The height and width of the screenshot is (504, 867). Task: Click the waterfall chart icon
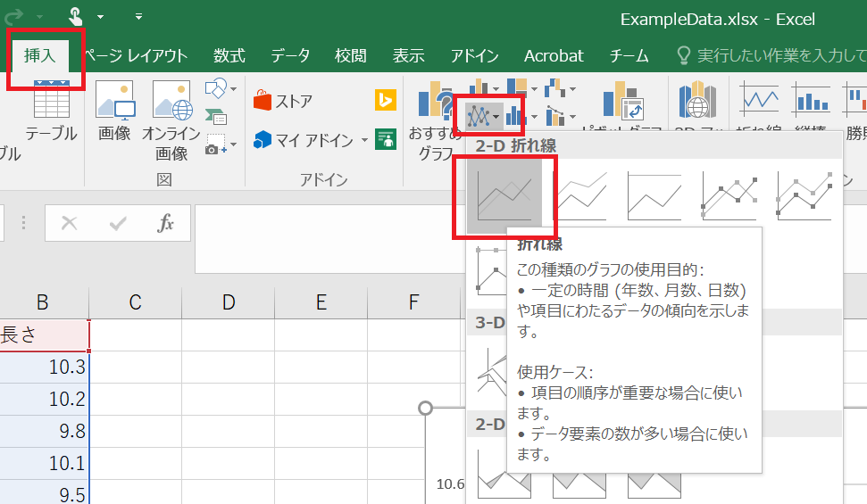(x=555, y=88)
